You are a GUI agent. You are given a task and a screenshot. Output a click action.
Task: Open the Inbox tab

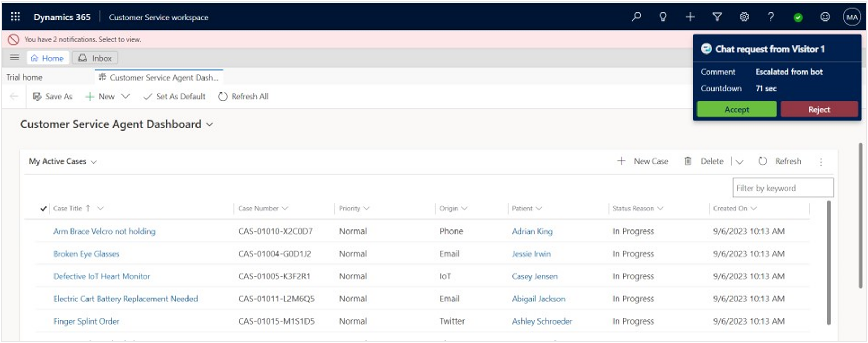(x=95, y=58)
